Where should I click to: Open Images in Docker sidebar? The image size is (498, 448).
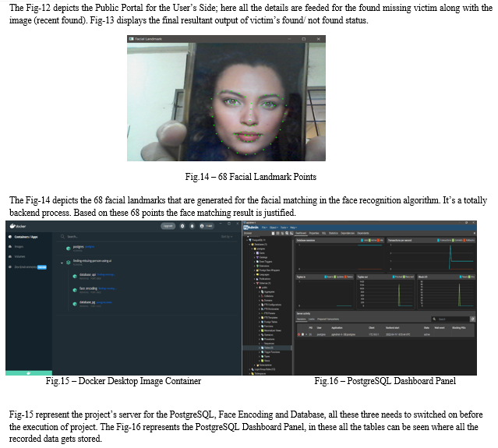[x=19, y=247]
